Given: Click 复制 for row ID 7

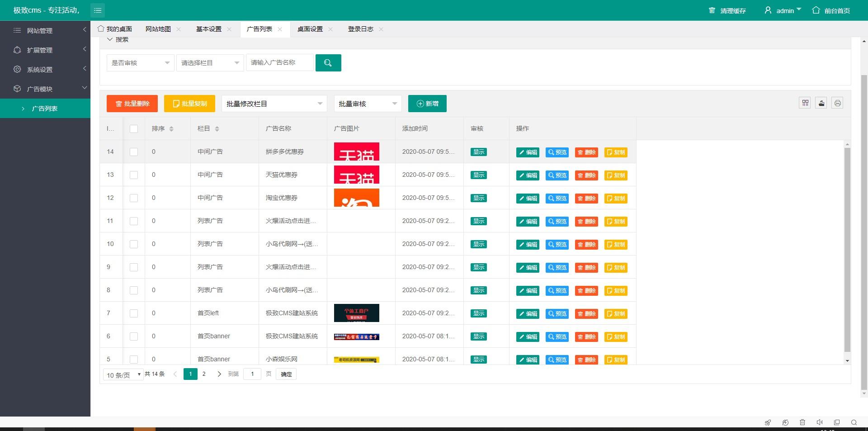Looking at the screenshot, I should [x=616, y=314].
